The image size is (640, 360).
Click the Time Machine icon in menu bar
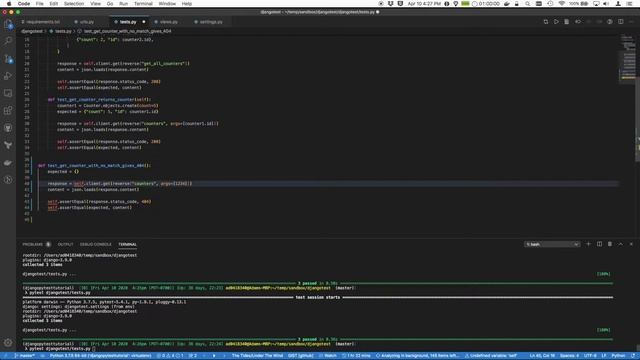pyautogui.click(x=550, y=4)
